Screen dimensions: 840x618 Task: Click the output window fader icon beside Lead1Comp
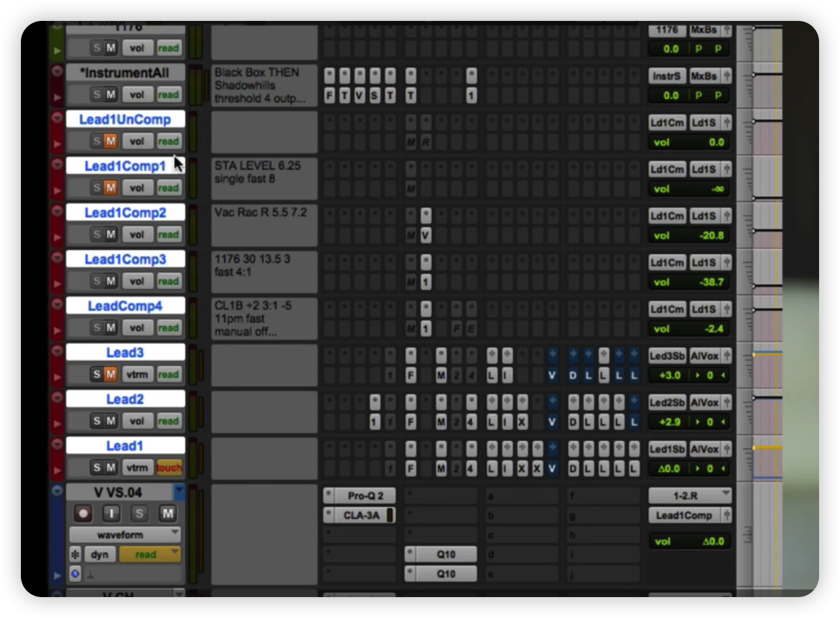click(x=726, y=515)
